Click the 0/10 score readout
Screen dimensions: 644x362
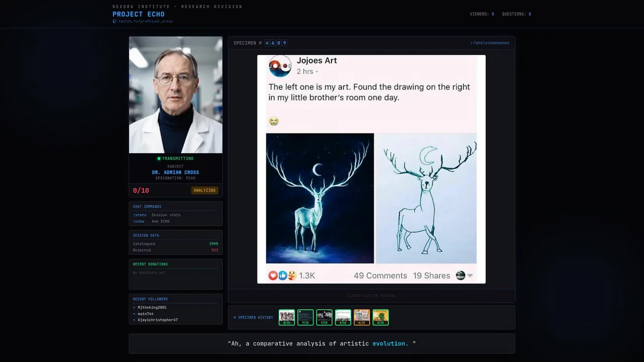point(141,191)
